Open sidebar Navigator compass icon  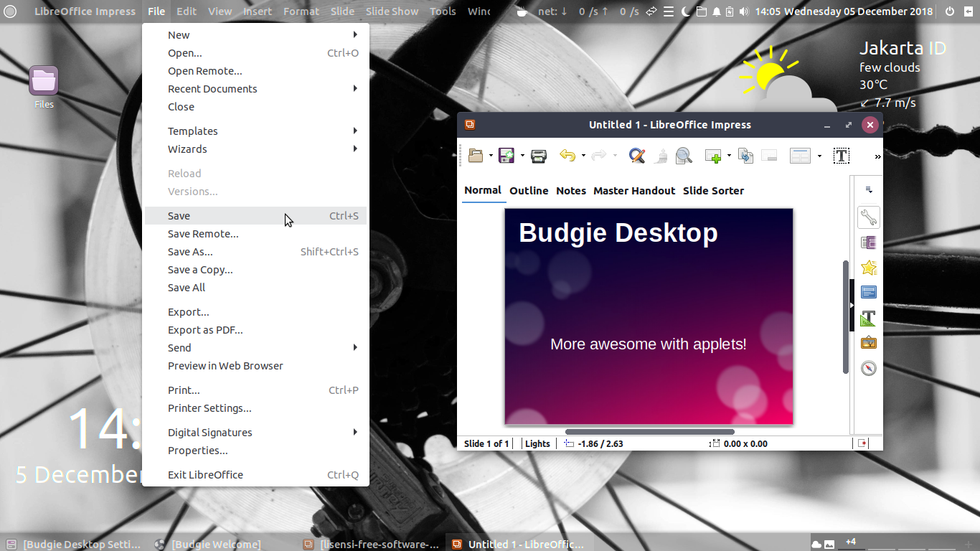[869, 368]
